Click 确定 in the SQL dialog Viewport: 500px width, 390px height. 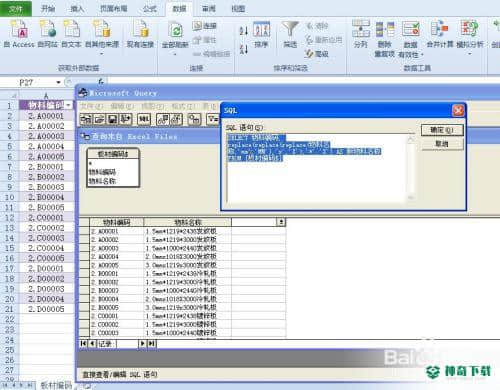[442, 130]
